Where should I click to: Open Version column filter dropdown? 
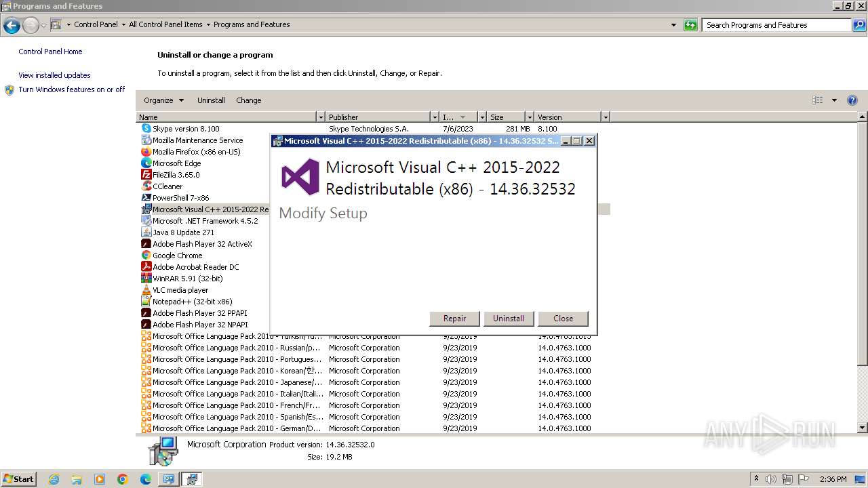tap(606, 117)
